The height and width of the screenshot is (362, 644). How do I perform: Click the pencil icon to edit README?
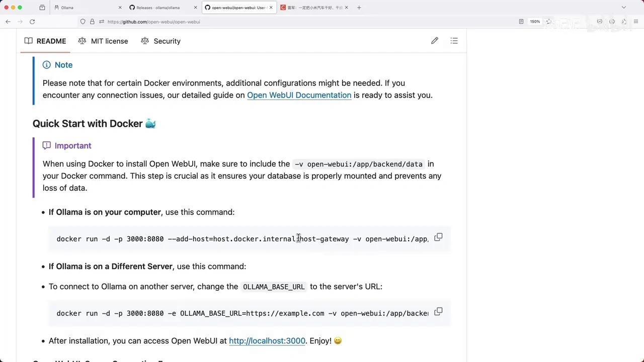click(435, 41)
